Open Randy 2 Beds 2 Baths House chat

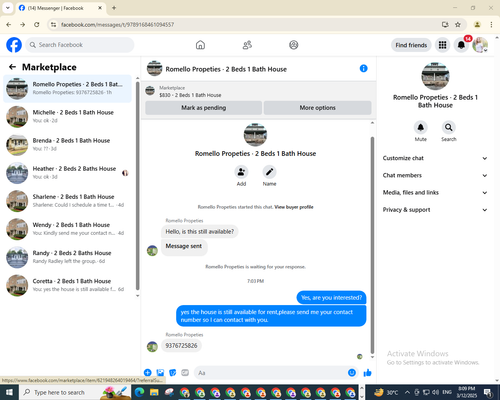[x=67, y=257]
